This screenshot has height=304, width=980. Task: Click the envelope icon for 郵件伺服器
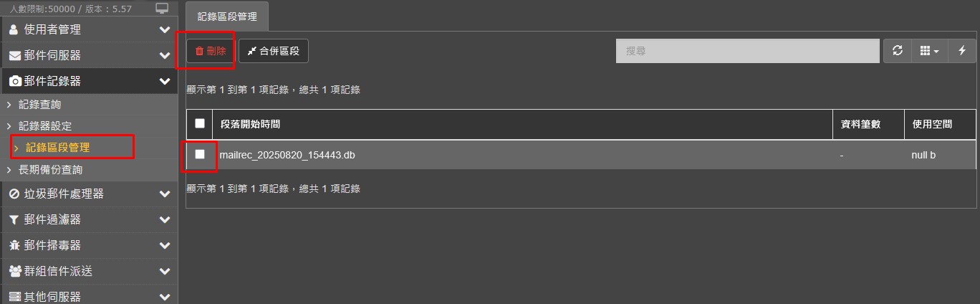[x=14, y=56]
